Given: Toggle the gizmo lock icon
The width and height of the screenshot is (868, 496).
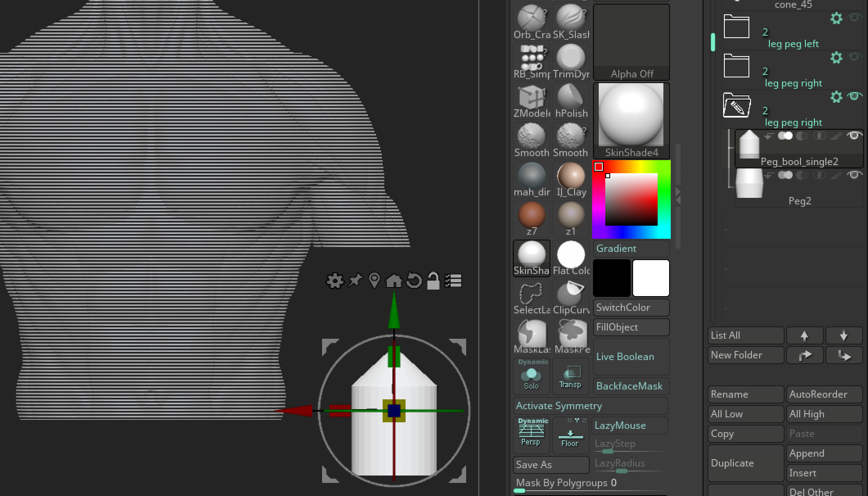Looking at the screenshot, I should point(433,281).
